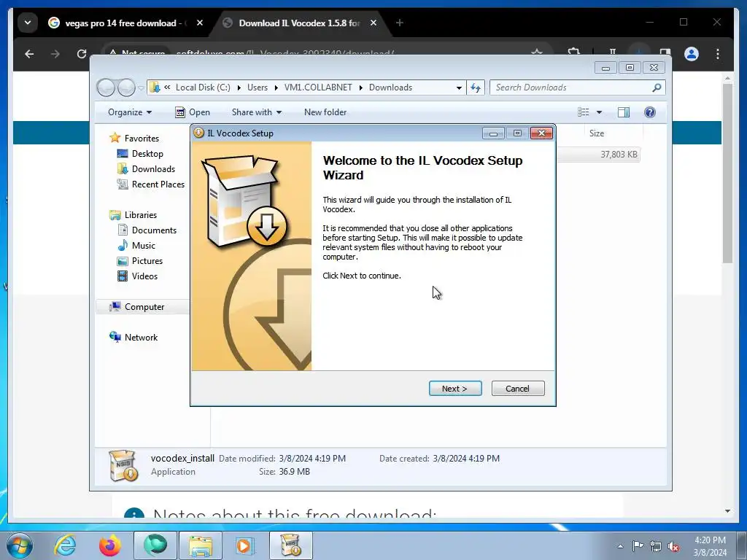The width and height of the screenshot is (747, 560).
Task: Switch to the vegas pro 14 browser tab
Action: click(x=120, y=23)
